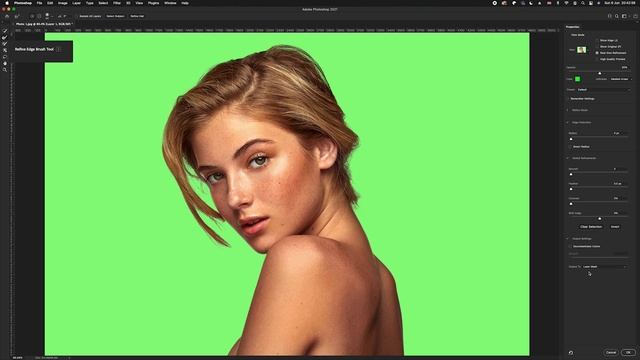Select the Quick Selection tool
640x360 pixels.
[x=5, y=31]
